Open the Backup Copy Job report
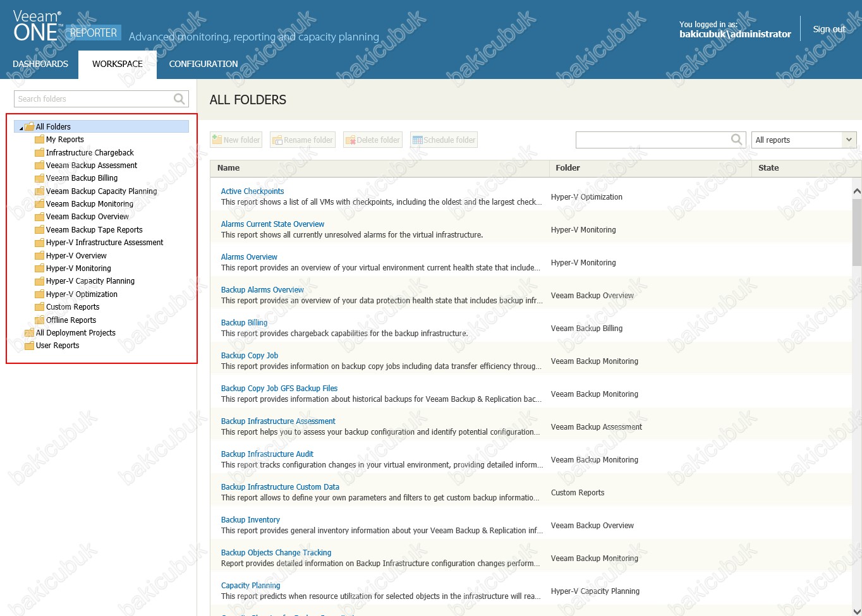862x616 pixels. point(250,356)
